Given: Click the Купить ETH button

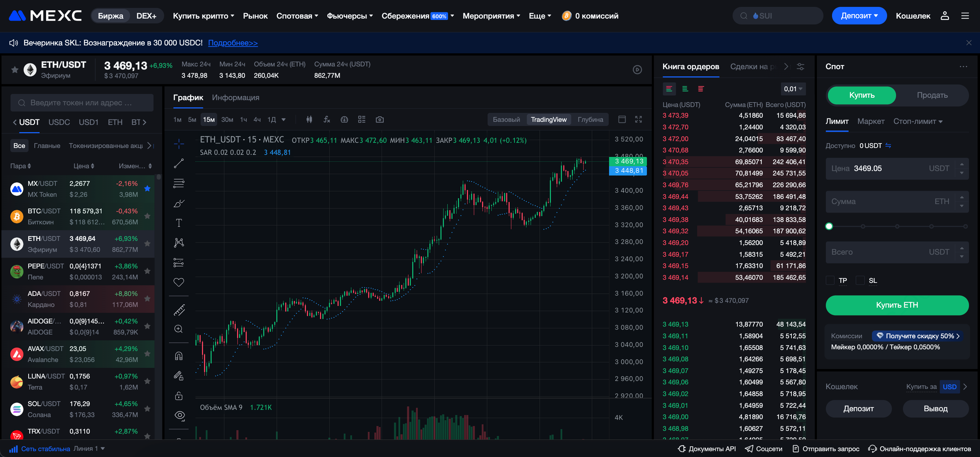Looking at the screenshot, I should point(897,305).
